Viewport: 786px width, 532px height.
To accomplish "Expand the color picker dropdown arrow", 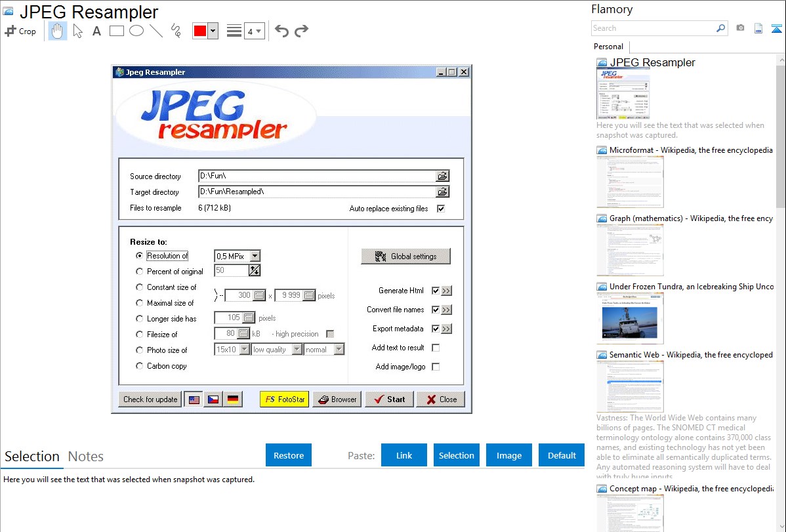I will click(x=213, y=31).
